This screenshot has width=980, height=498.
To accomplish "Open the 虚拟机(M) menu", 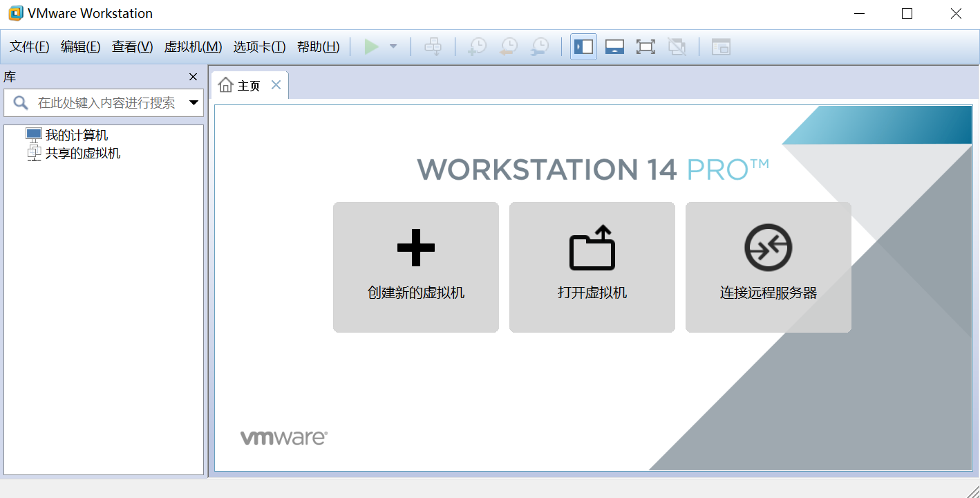I will click(x=194, y=47).
